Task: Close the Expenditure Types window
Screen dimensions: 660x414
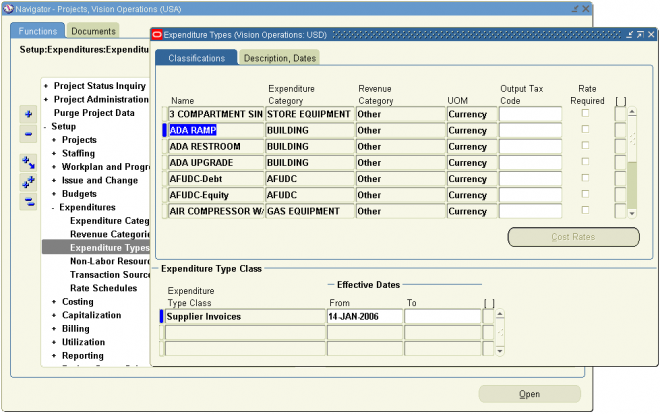Action: click(651, 34)
